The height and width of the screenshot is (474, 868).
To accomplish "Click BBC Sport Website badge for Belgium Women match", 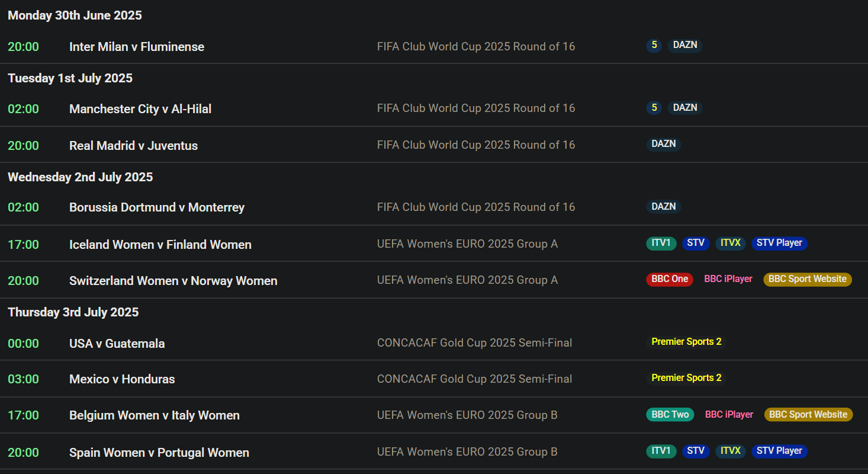I will pos(808,415).
